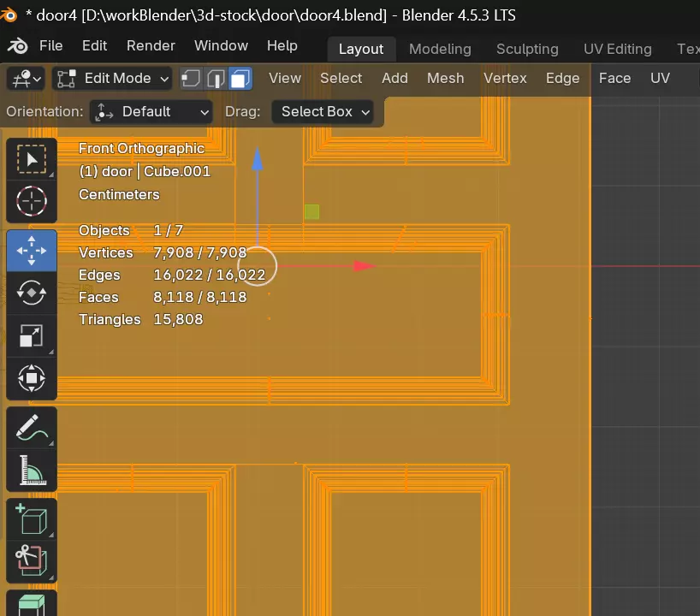Open the Render menu

click(x=151, y=46)
